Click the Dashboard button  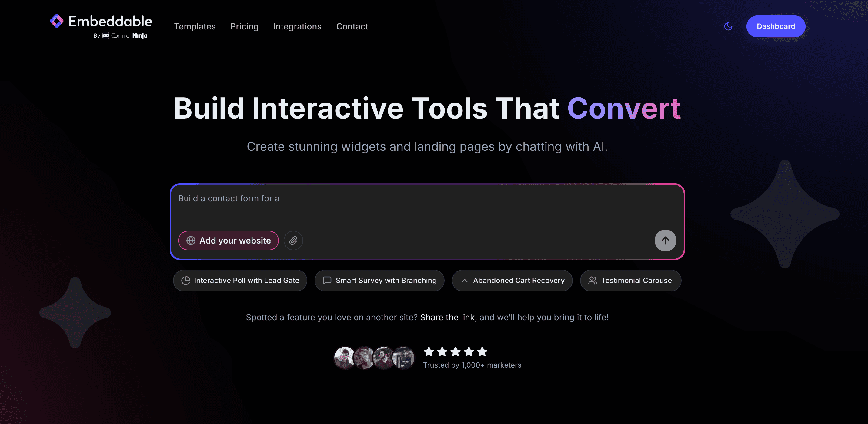[776, 26]
